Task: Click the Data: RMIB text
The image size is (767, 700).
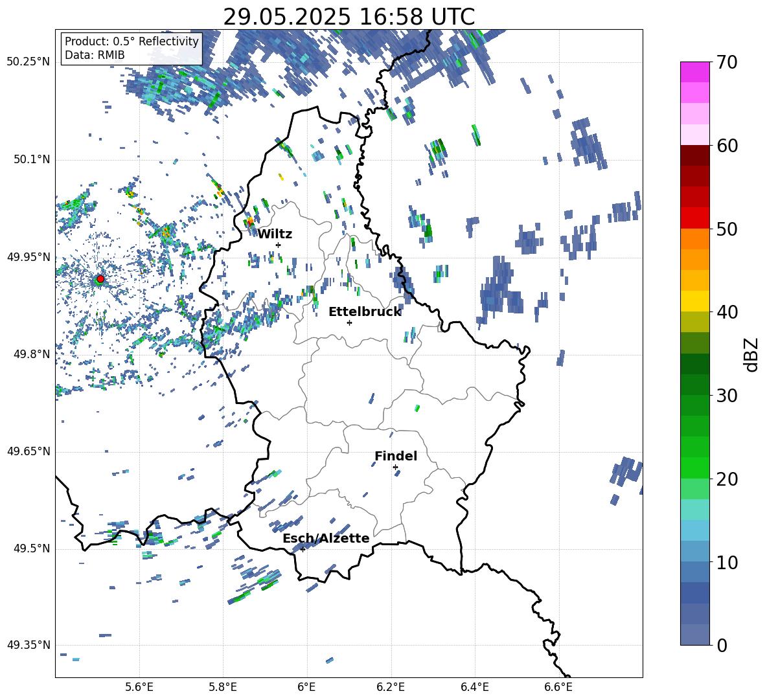Action: tap(95, 55)
